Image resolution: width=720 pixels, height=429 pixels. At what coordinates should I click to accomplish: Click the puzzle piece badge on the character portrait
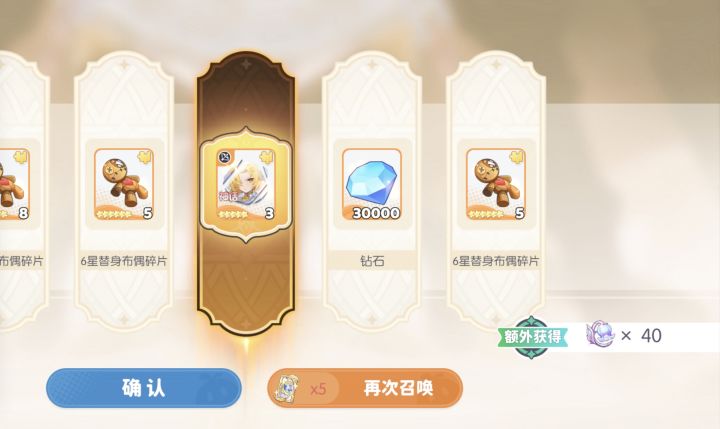click(266, 157)
